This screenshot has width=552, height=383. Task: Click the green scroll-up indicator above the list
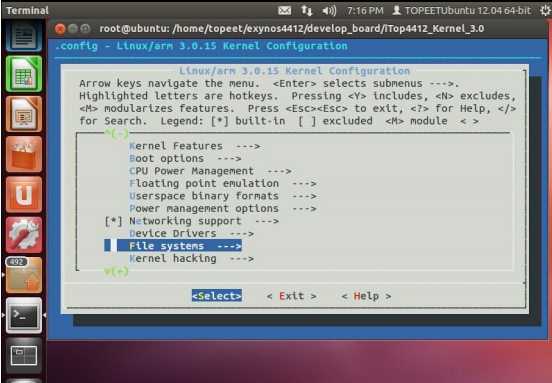pos(117,133)
